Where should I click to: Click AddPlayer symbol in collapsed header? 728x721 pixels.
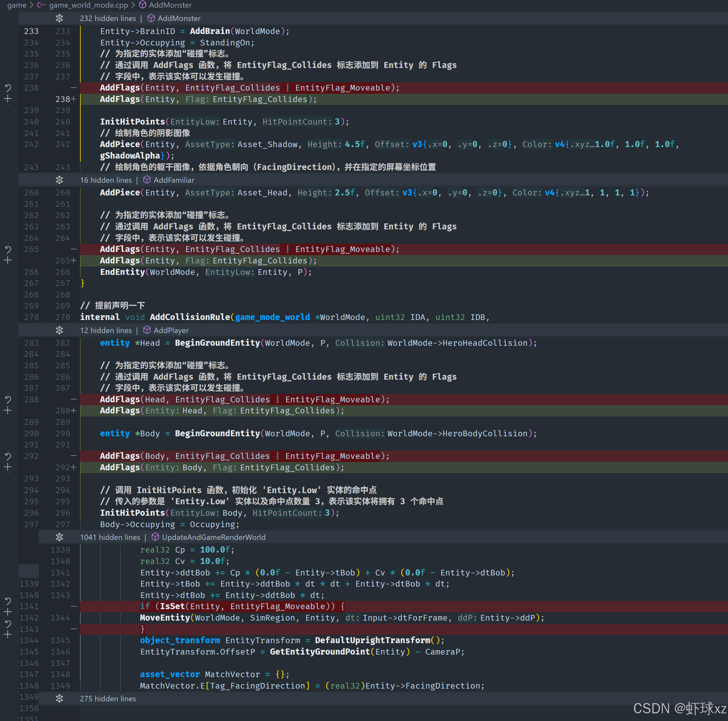171,330
